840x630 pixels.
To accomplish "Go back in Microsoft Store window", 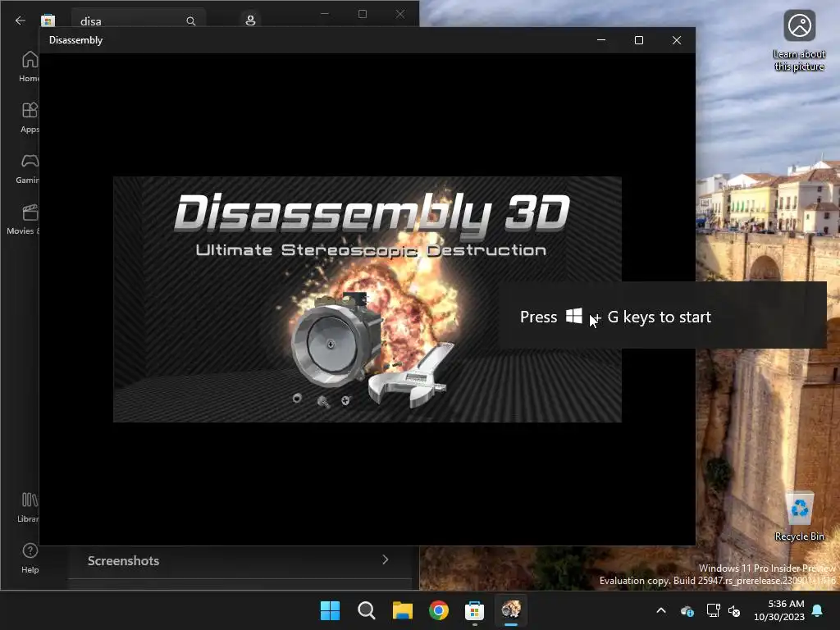I will [x=21, y=21].
